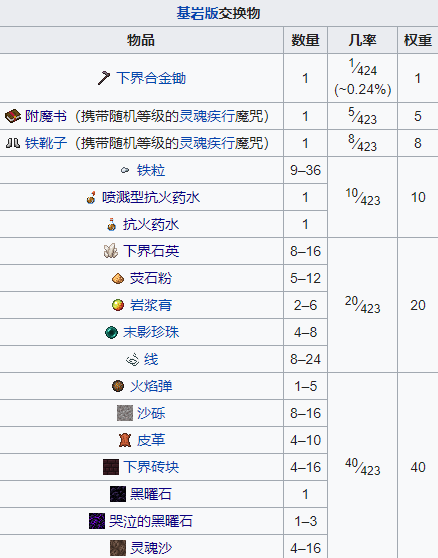Open the 荧石粉 link
438x558 pixels.
pyautogui.click(x=151, y=278)
